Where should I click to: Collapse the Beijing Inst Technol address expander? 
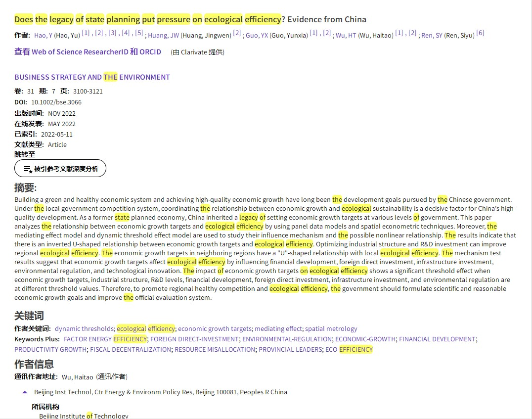[25, 392]
